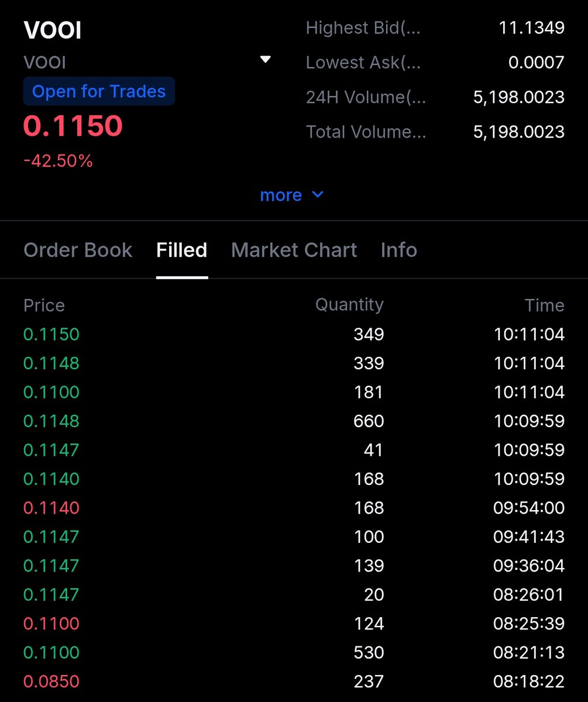This screenshot has width=588, height=702.
Task: Click the red 0.1140 price at 09:54:00
Action: click(x=51, y=508)
